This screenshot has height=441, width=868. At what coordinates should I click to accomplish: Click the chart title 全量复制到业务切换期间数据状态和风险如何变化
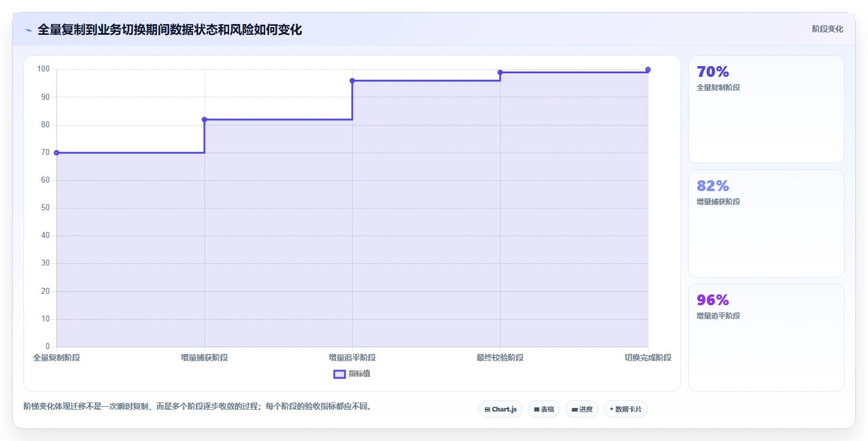coord(170,30)
